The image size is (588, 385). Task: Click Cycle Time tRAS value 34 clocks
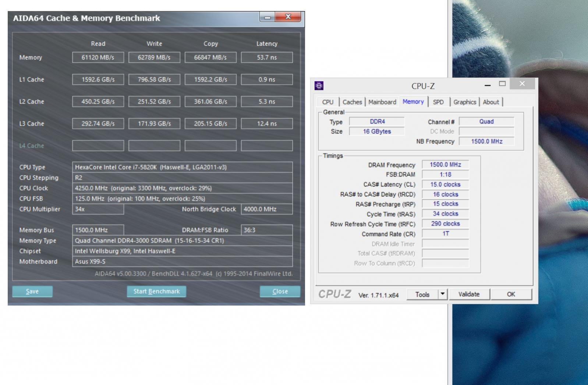pos(445,214)
